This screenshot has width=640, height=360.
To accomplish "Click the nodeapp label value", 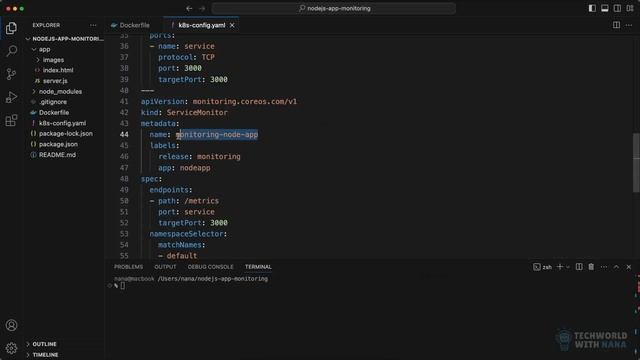I will 195,168.
